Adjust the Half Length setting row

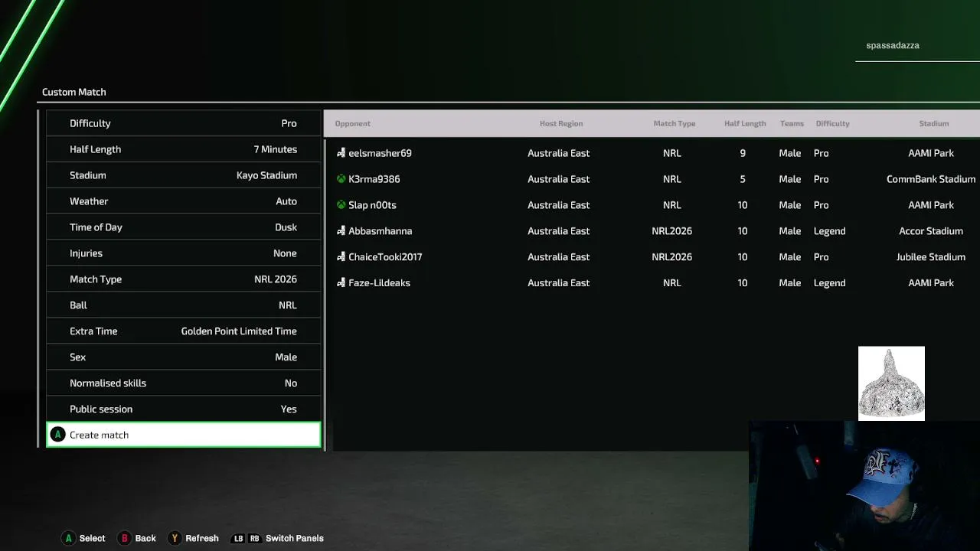(184, 149)
